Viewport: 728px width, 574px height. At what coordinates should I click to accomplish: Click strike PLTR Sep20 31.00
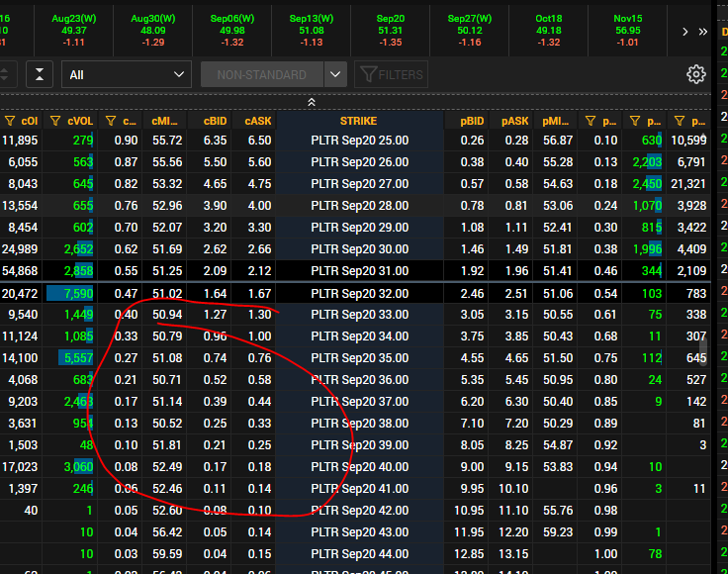coord(360,271)
